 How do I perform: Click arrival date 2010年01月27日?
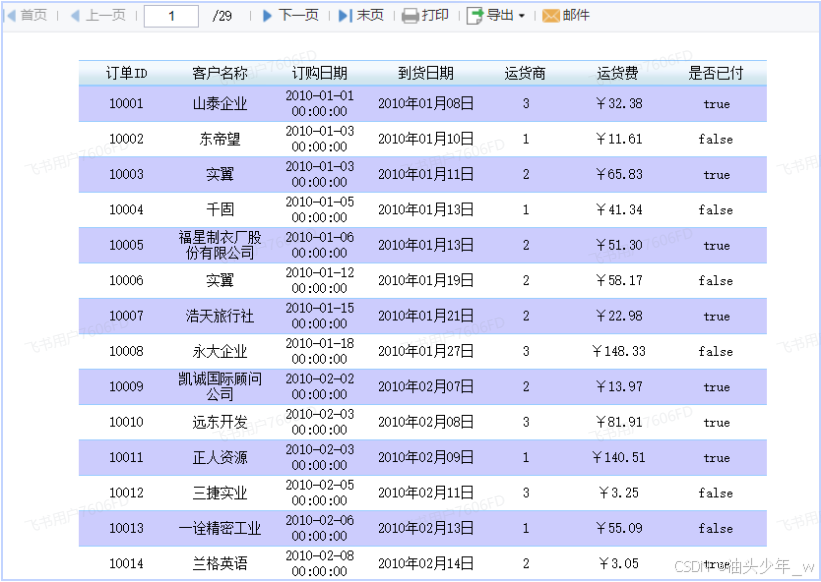point(426,351)
